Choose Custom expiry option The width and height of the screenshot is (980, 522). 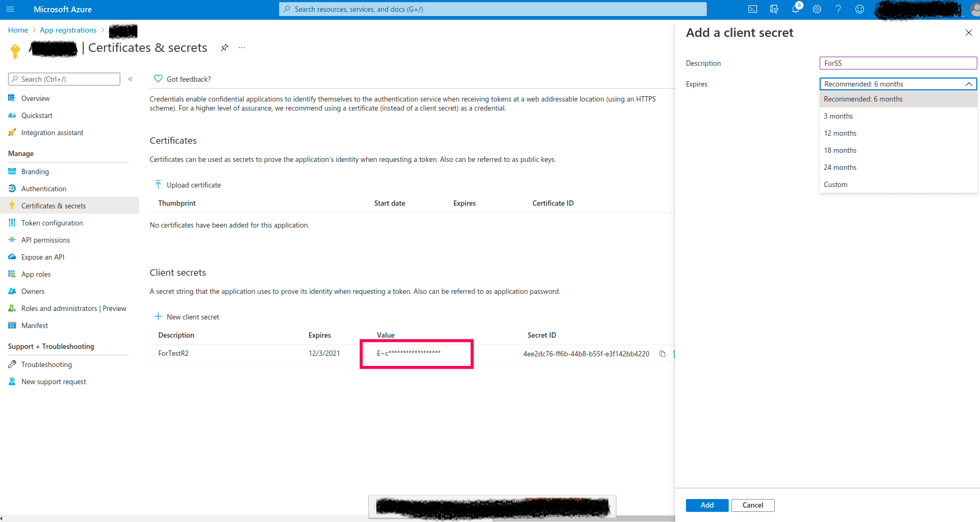(898, 184)
